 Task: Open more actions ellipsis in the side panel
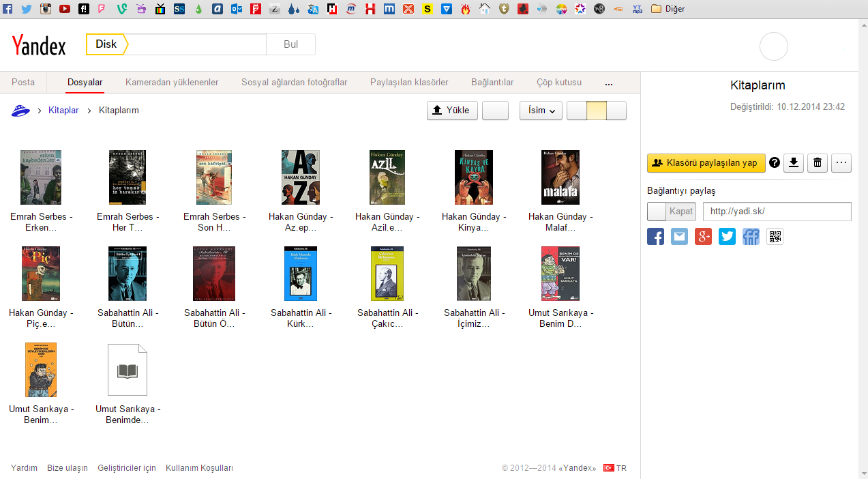(841, 163)
